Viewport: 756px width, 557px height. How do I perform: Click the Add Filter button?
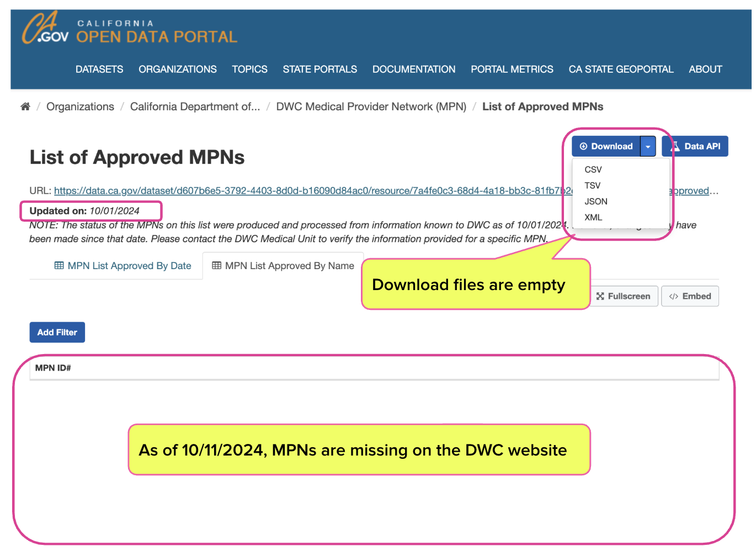pyautogui.click(x=57, y=333)
